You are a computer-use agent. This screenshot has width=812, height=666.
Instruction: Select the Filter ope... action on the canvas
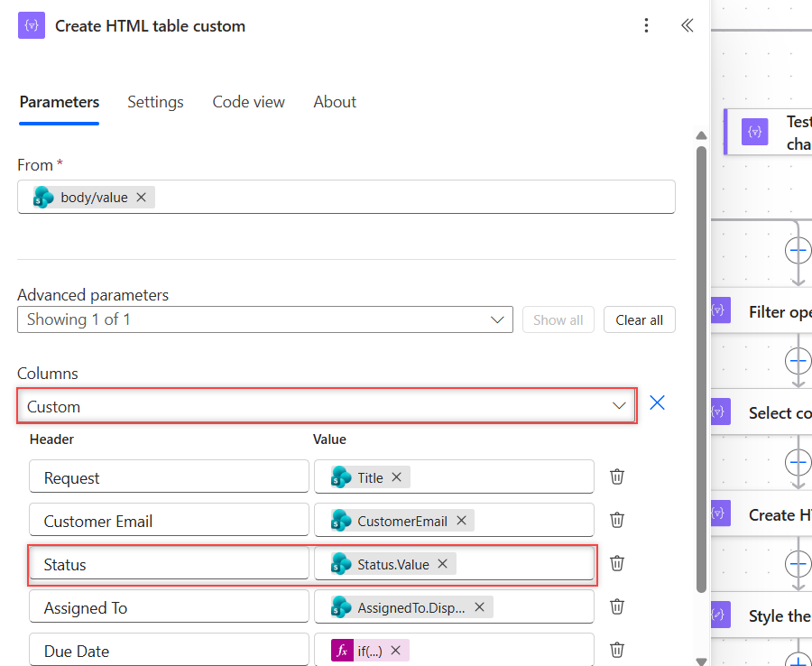761,311
